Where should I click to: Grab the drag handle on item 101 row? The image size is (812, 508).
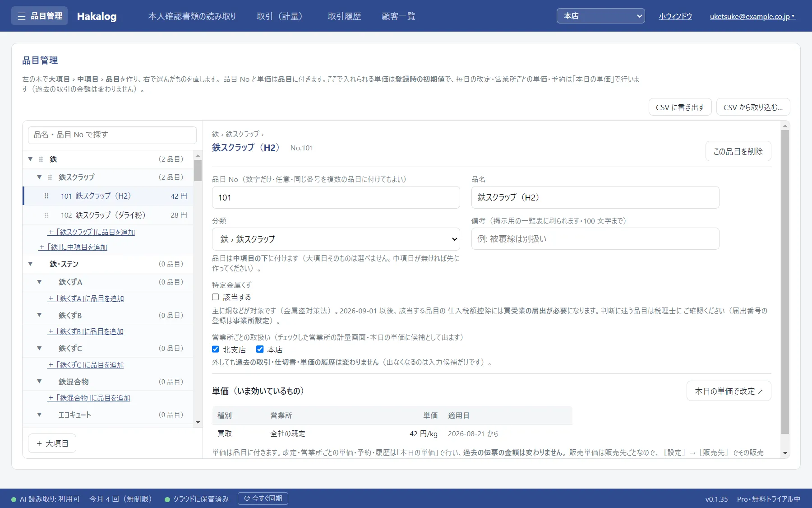[46, 196]
